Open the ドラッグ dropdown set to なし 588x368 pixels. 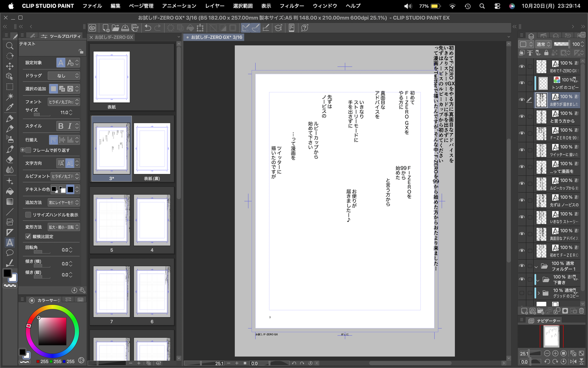[64, 75]
